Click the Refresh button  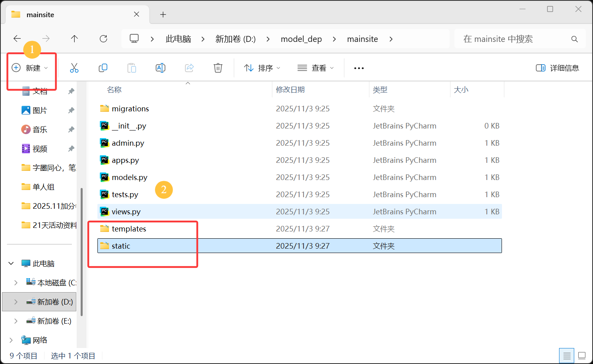[103, 39]
